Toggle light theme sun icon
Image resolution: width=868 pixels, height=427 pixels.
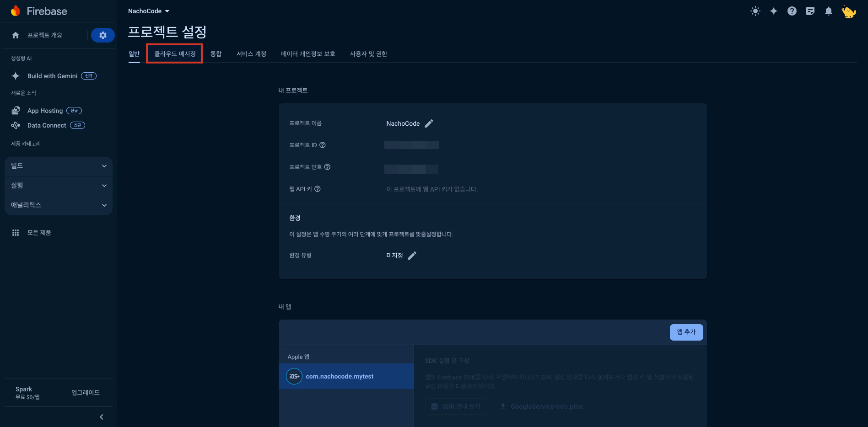(x=755, y=11)
